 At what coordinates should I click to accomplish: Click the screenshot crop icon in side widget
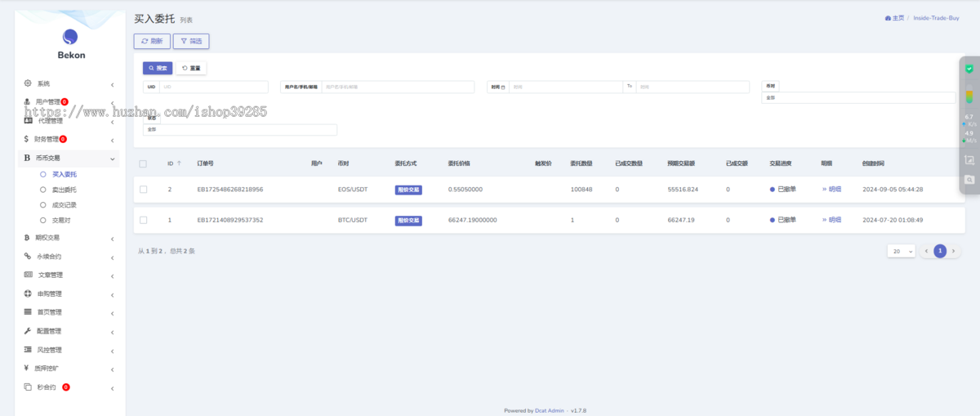coord(969,160)
